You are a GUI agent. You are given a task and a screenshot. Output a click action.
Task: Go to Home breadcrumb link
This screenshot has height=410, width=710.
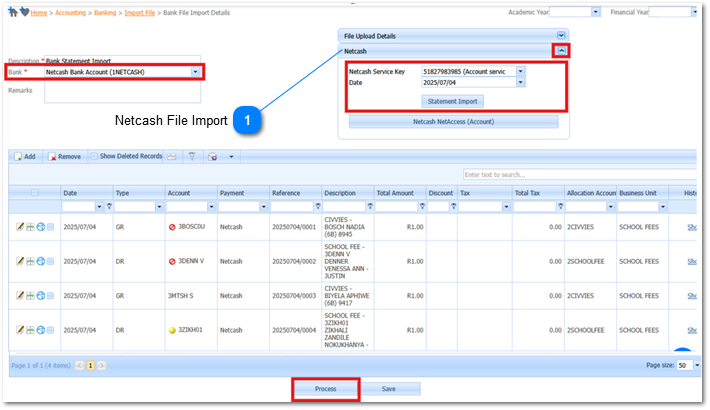pos(39,13)
